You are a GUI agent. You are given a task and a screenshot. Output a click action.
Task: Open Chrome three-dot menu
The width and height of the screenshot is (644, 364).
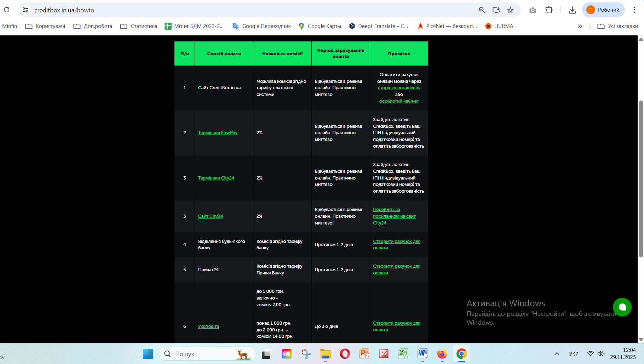pyautogui.click(x=634, y=10)
